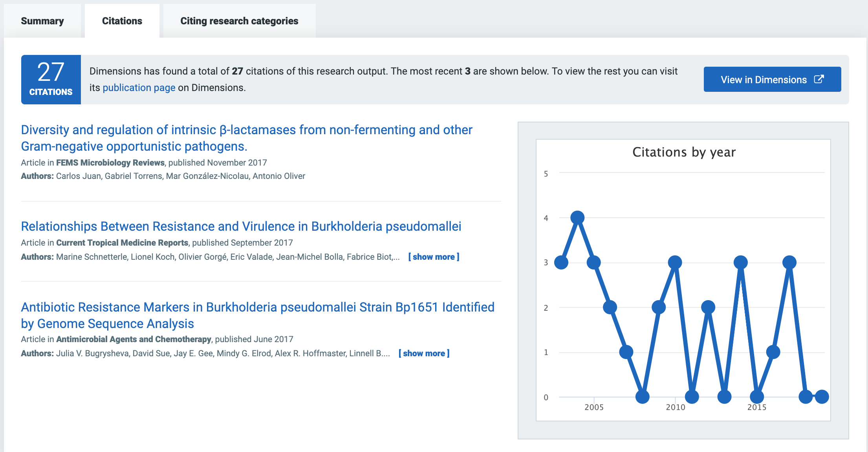Open the Summary tab
This screenshot has height=452, width=868.
tap(42, 21)
